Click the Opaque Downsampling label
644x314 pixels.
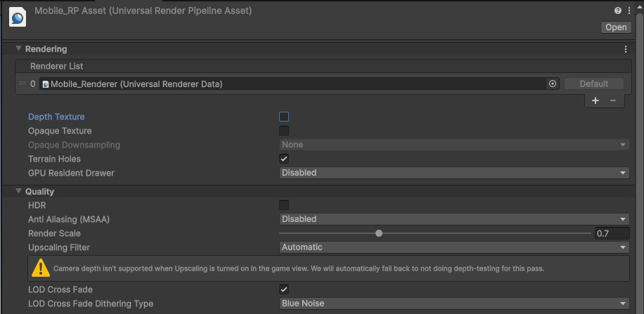click(x=74, y=145)
